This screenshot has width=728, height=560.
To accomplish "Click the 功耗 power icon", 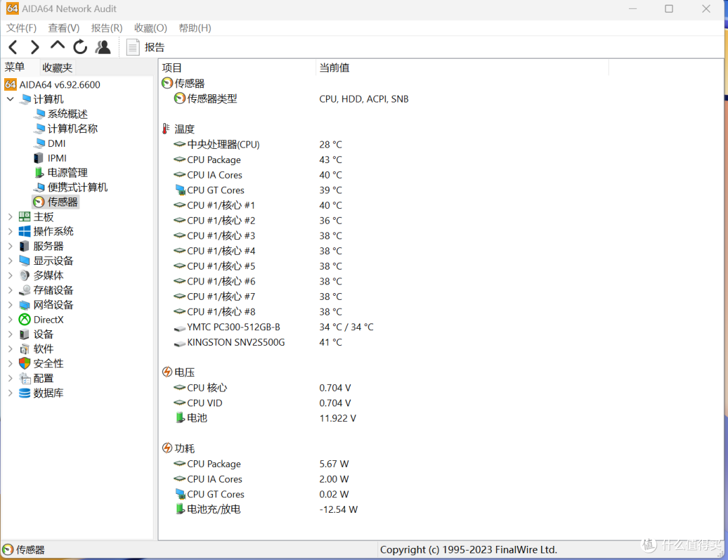I will [167, 448].
